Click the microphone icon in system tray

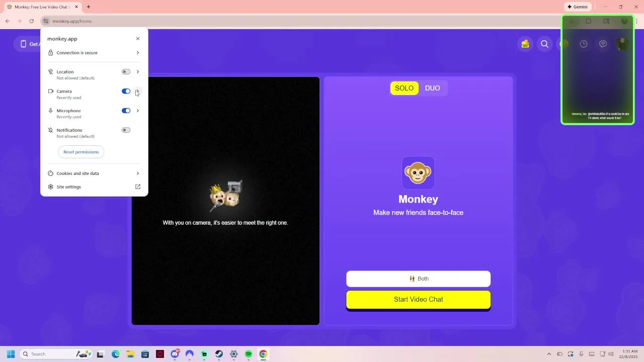pyautogui.click(x=582, y=354)
